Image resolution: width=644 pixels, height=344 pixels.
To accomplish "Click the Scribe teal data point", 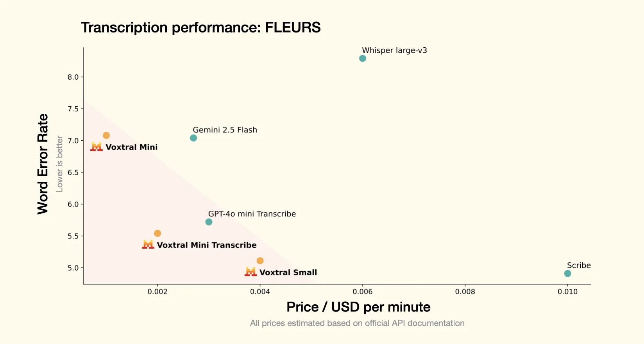I will (568, 274).
